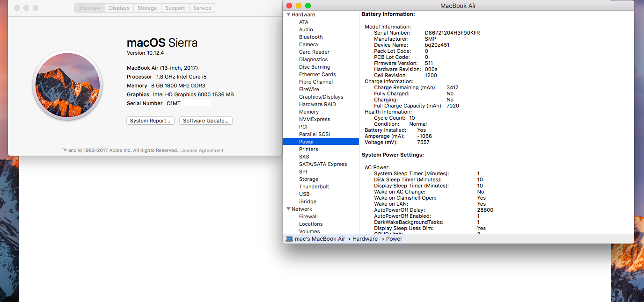Viewport: 644px width, 302px height.
Task: Select Storage in the System Report sidebar
Action: [x=308, y=179]
